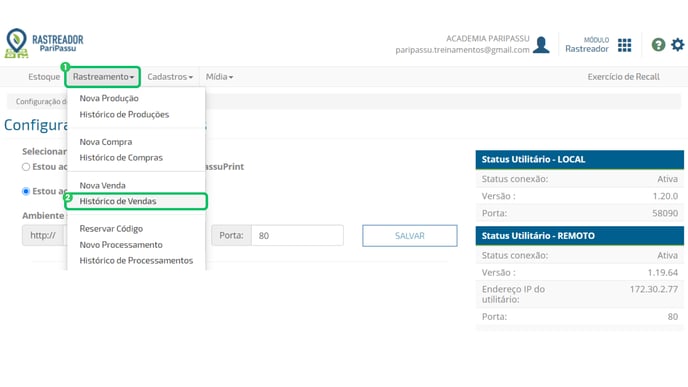Screen dimensions: 688x387
Task: Click the Nova Venda menu item
Action: click(x=102, y=186)
